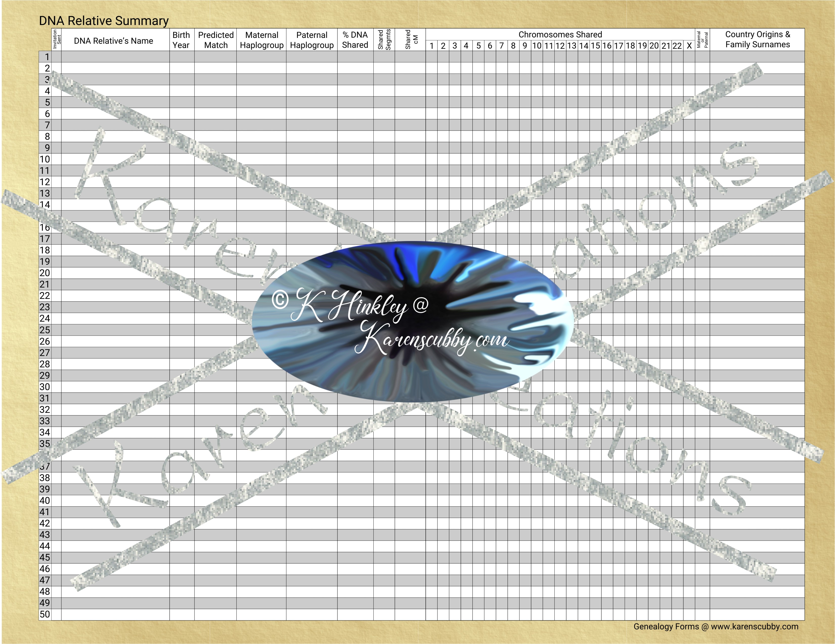Select row number "10" in the table

pyautogui.click(x=45, y=159)
